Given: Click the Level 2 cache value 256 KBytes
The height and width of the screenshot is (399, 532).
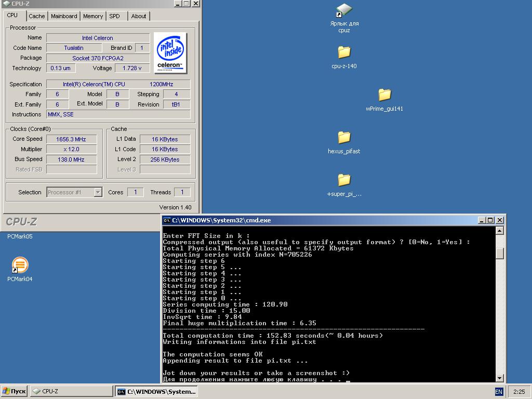Looking at the screenshot, I should pyautogui.click(x=165, y=159).
